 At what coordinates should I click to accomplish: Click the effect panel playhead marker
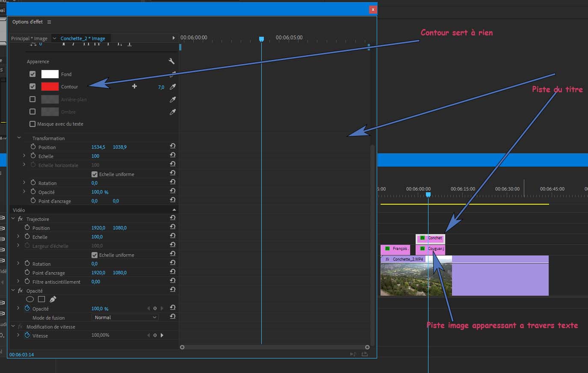(x=261, y=39)
